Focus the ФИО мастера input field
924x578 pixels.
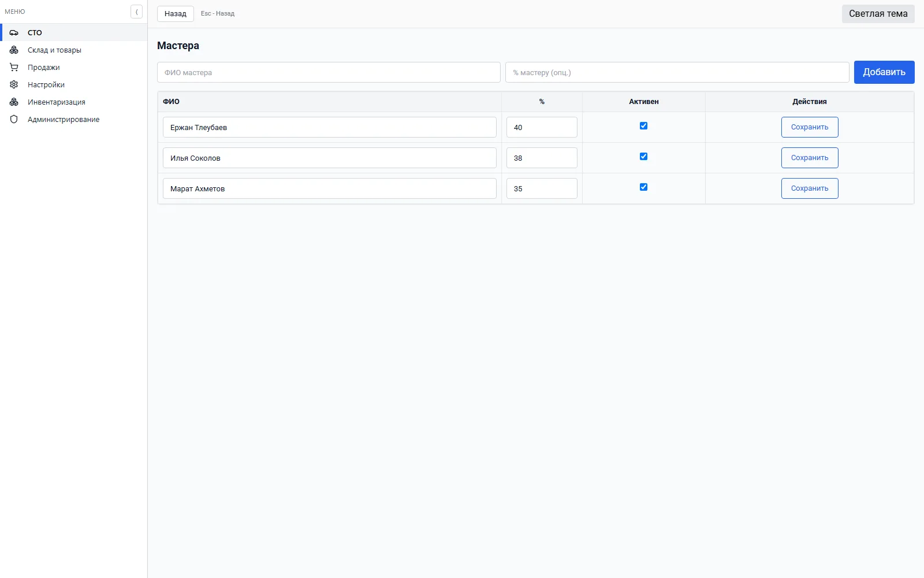(x=329, y=72)
